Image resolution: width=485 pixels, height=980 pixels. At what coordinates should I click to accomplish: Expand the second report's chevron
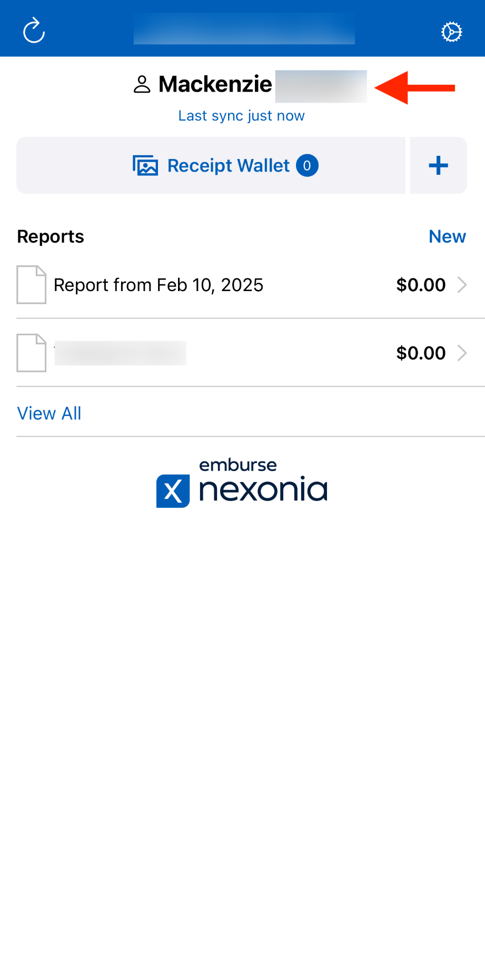462,353
